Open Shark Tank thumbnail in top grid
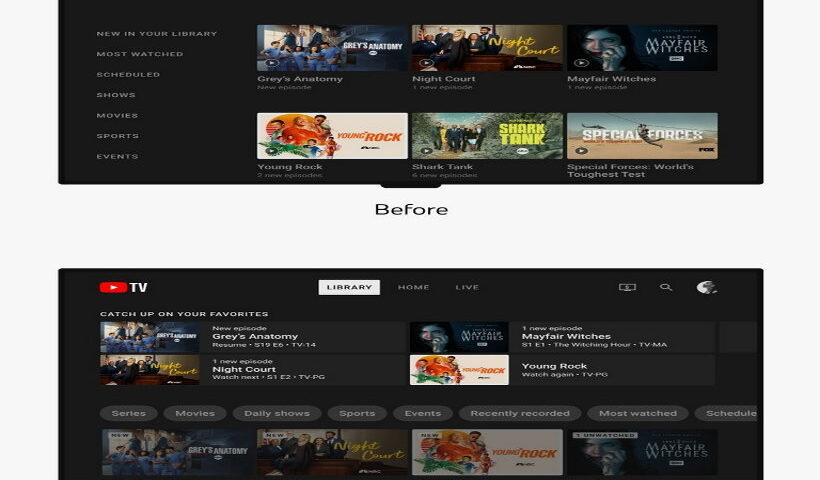The image size is (820, 480). [x=487, y=136]
